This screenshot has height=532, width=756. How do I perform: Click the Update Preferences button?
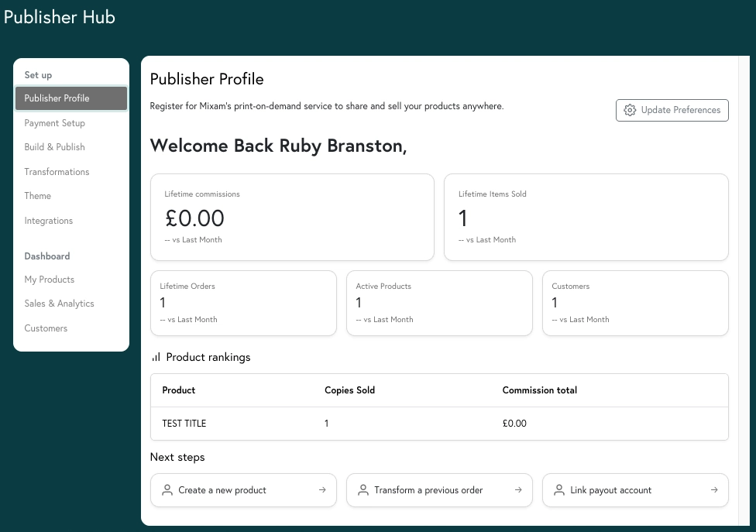[672, 111]
